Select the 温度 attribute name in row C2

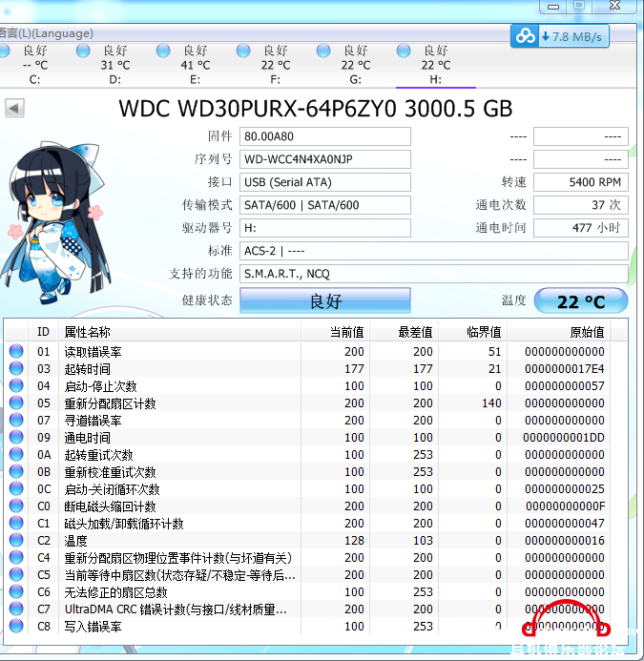76,541
